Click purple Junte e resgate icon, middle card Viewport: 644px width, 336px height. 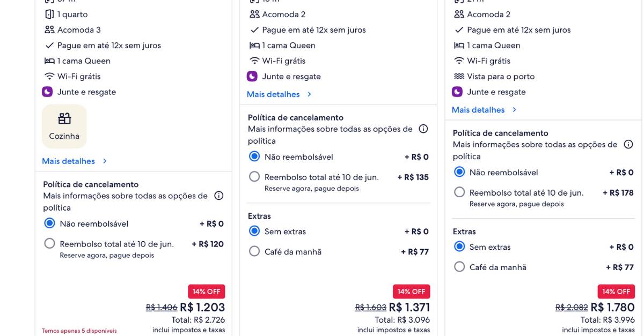252,76
